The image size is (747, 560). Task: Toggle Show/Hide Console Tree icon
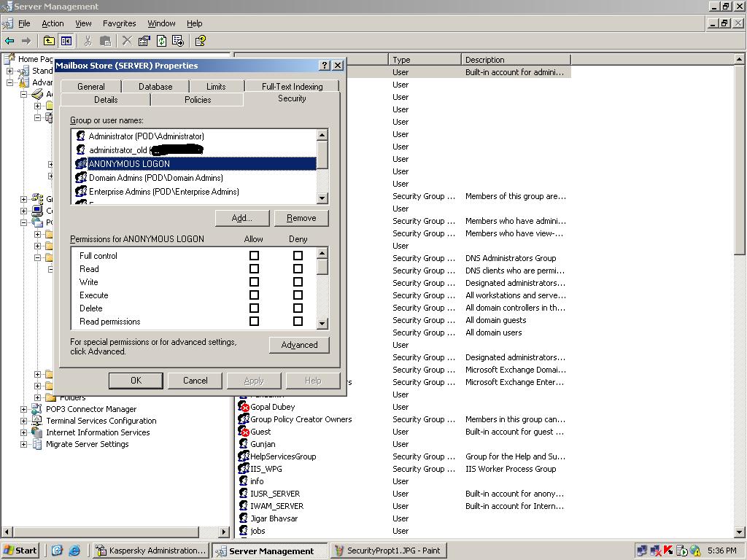click(x=66, y=41)
